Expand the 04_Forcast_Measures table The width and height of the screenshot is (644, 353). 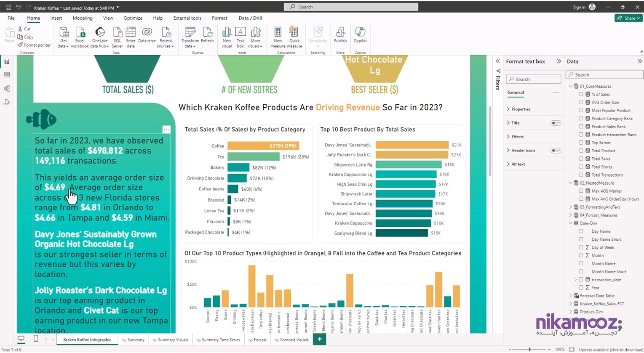[x=571, y=215]
